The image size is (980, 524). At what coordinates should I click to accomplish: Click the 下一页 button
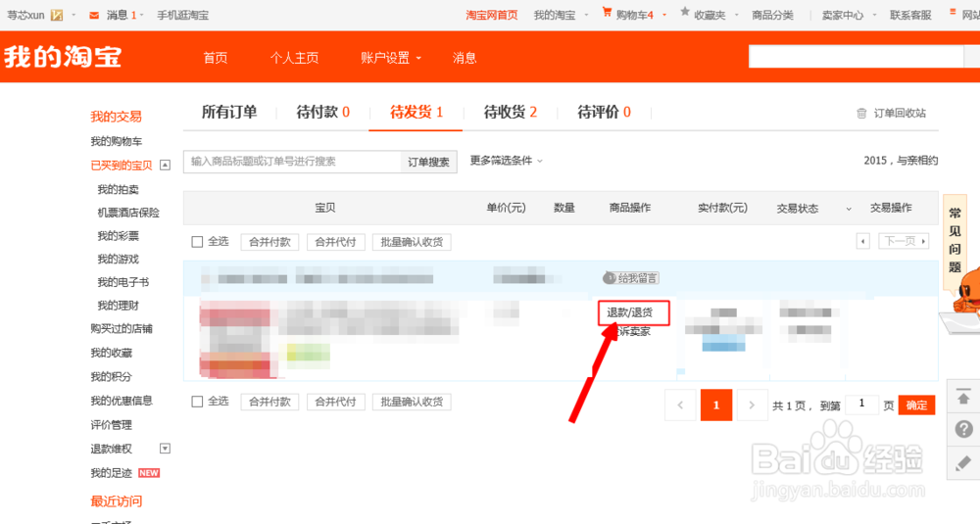pos(904,241)
